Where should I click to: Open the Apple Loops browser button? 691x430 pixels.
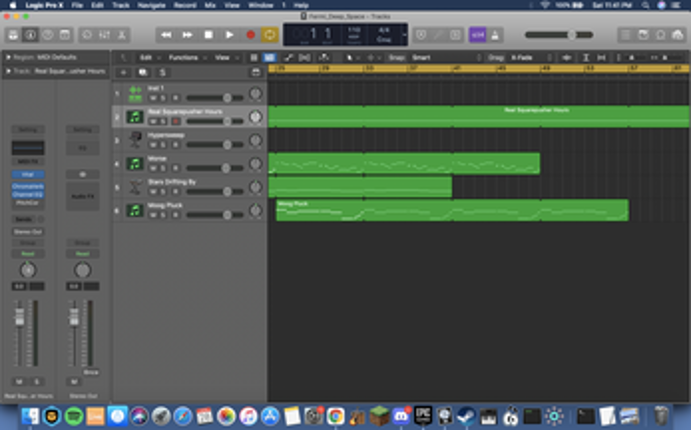660,35
